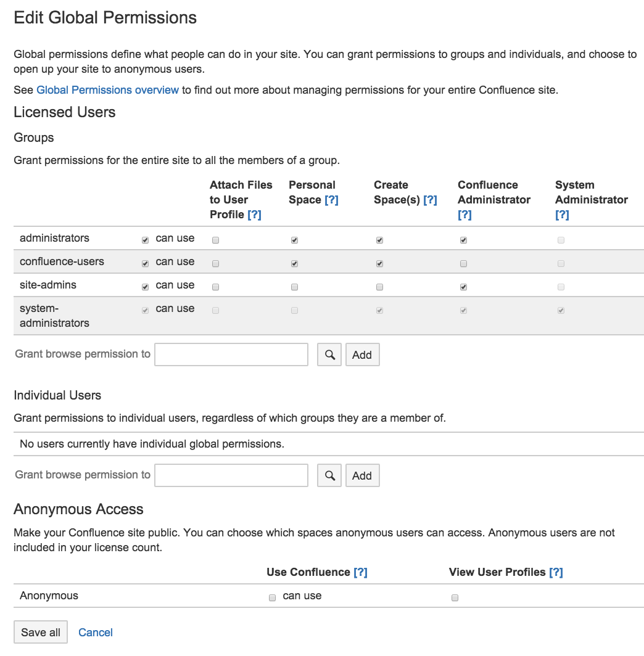Enable Attach Files to User Profile for administrators
Screen dimensions: 644x656
(x=215, y=240)
